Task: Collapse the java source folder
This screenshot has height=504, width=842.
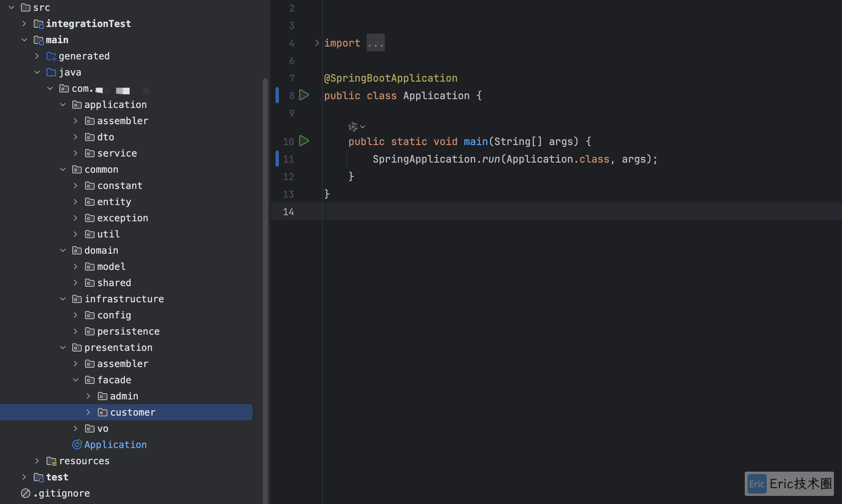Action: point(37,72)
